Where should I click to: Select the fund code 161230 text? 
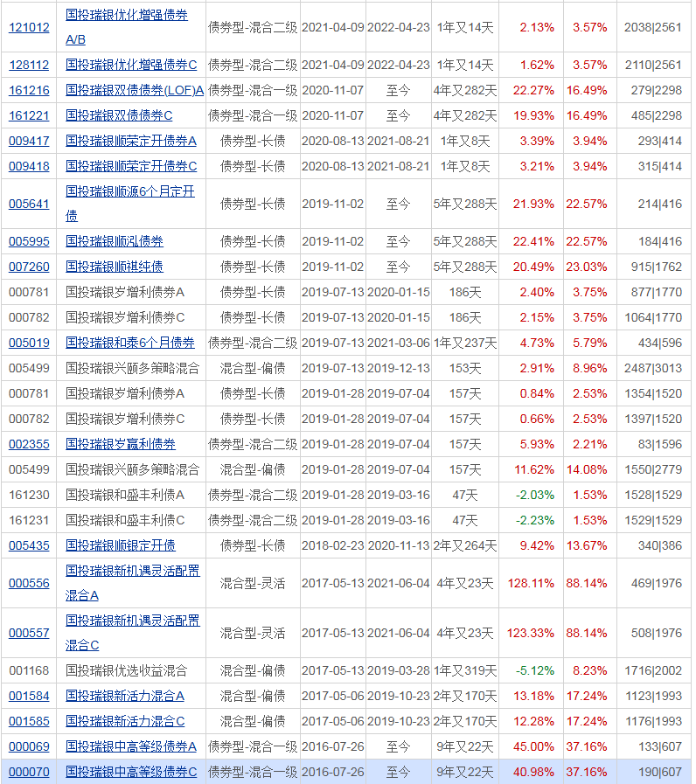point(29,496)
